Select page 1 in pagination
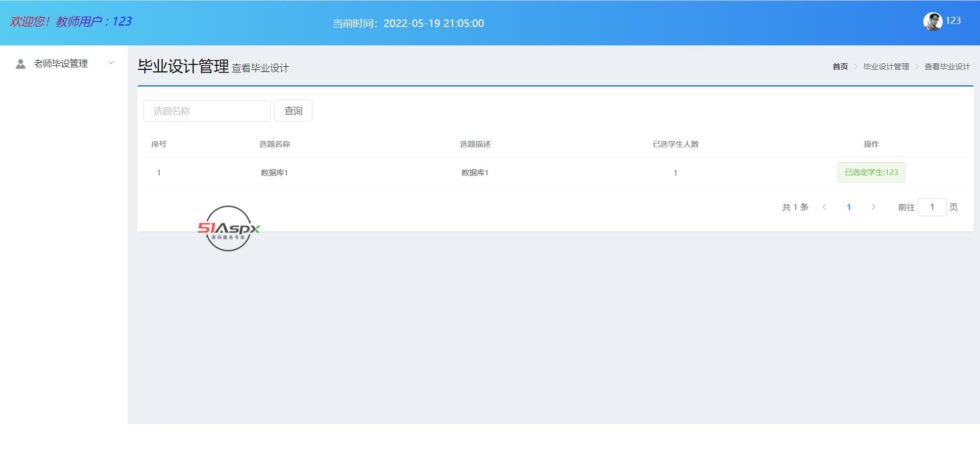The width and height of the screenshot is (980, 460). point(849,207)
